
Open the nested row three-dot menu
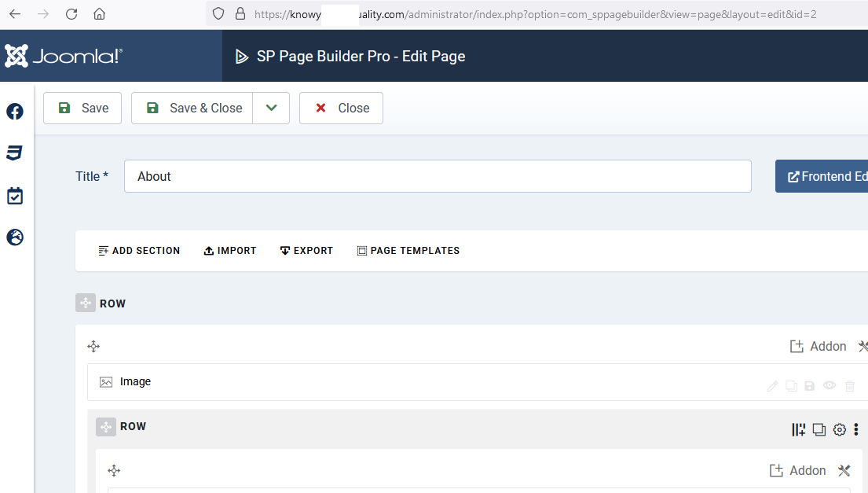point(856,429)
